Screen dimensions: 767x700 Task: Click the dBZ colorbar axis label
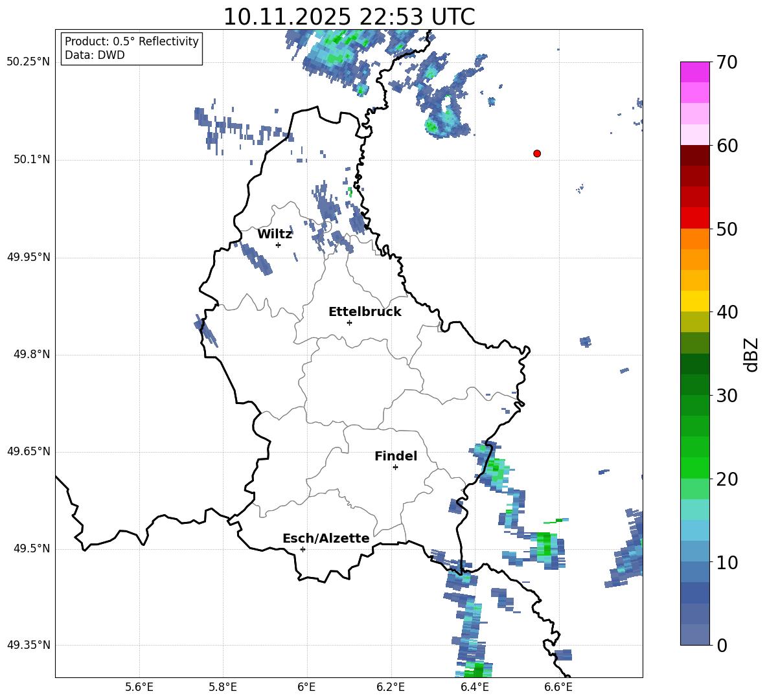pos(751,354)
